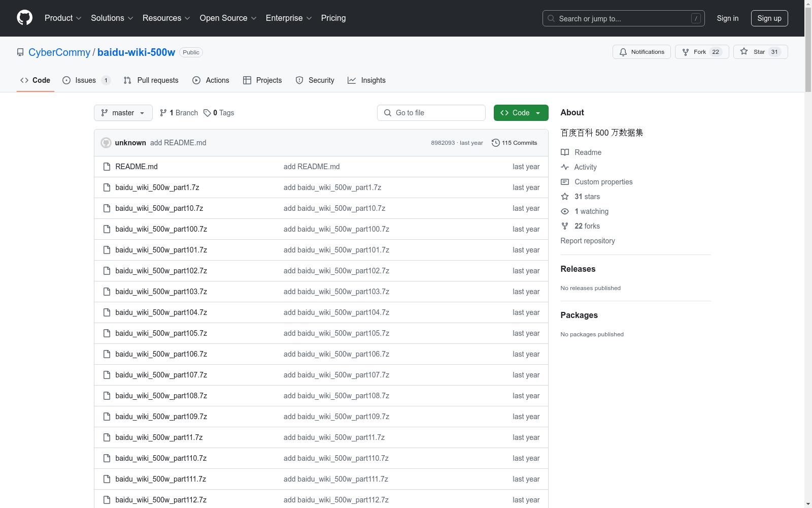
Task: Open commit message add baidu_wiki_500w_part110.7z
Action: (x=336, y=458)
